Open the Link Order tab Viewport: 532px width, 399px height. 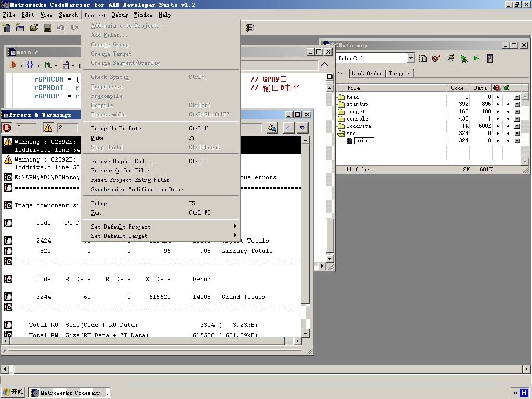coord(367,73)
